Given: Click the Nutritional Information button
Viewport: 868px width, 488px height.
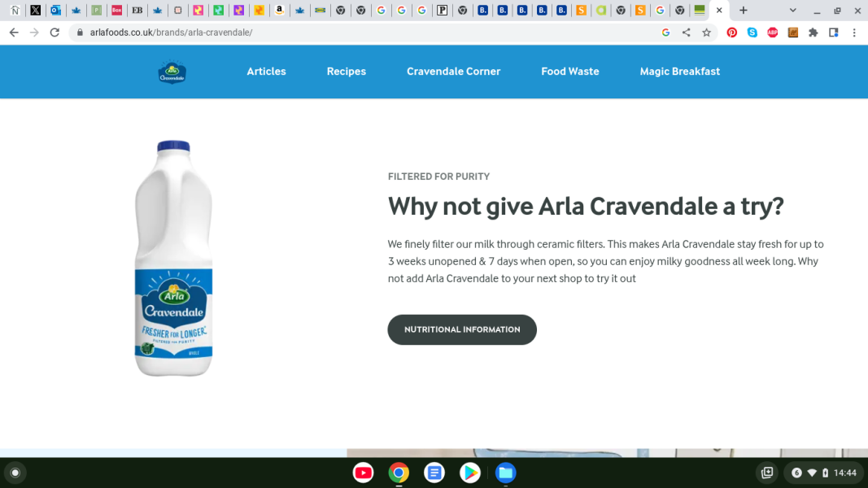Looking at the screenshot, I should click(x=462, y=329).
